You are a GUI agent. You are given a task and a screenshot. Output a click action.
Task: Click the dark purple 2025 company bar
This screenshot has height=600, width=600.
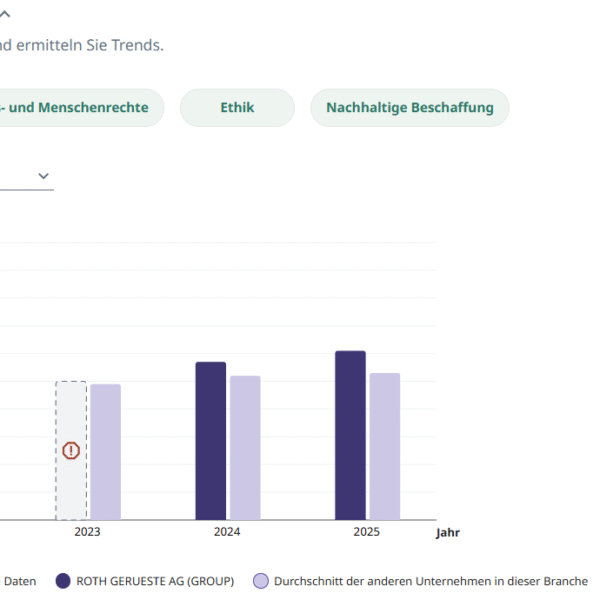point(350,435)
